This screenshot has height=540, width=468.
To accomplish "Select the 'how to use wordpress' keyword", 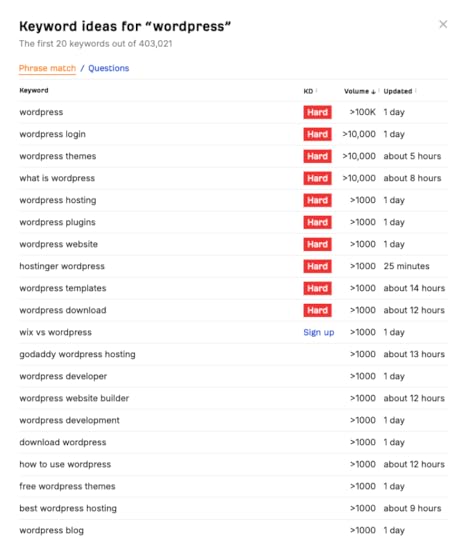I will coord(65,464).
